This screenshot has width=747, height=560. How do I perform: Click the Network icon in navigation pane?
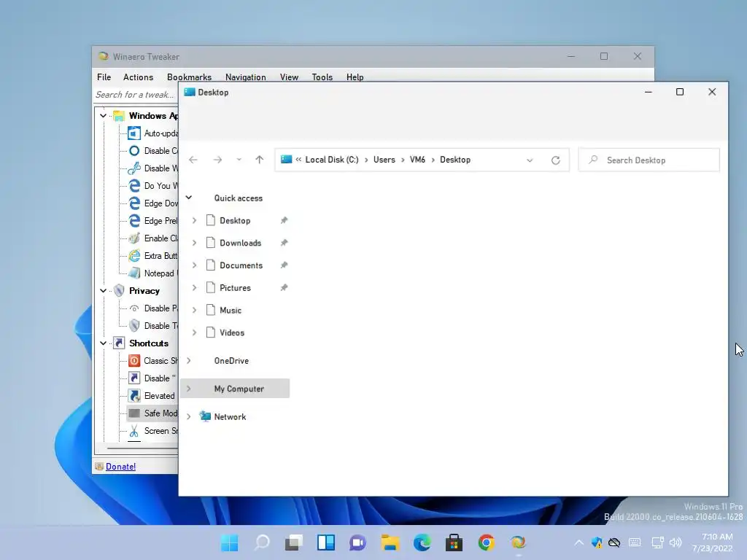[x=205, y=416]
